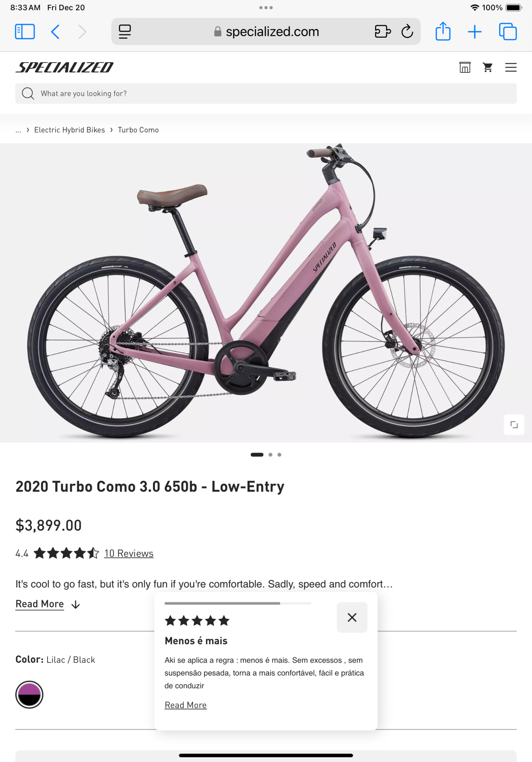Screen dimensions: 532x762
Task: Expand the collapsed breadcrumb ellipsis
Action: (x=18, y=130)
